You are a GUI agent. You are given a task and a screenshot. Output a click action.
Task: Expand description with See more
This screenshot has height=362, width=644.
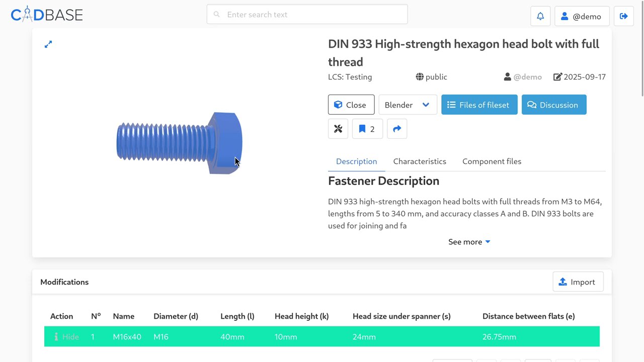point(469,242)
